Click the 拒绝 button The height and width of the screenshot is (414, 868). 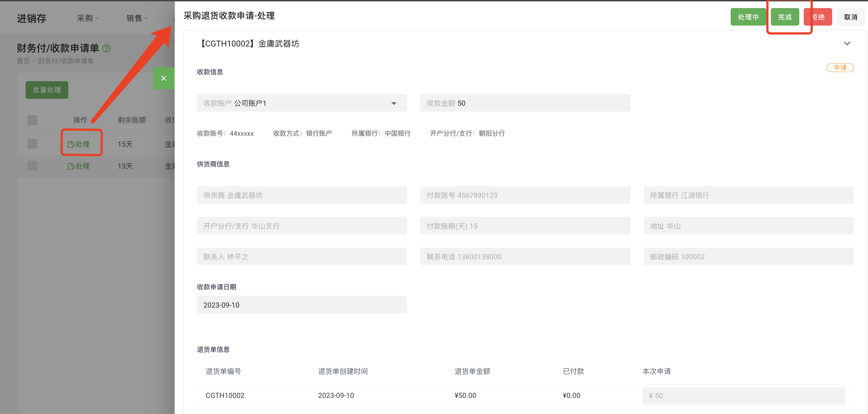tap(818, 16)
